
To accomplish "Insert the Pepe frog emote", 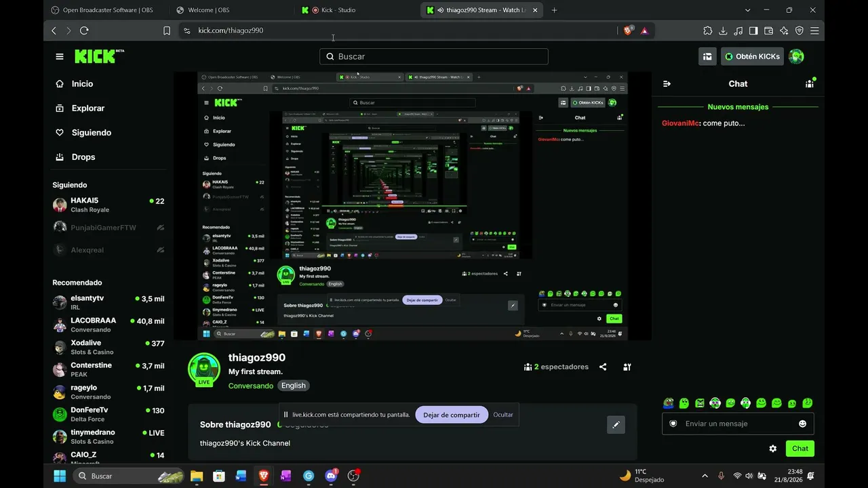I will click(x=669, y=403).
